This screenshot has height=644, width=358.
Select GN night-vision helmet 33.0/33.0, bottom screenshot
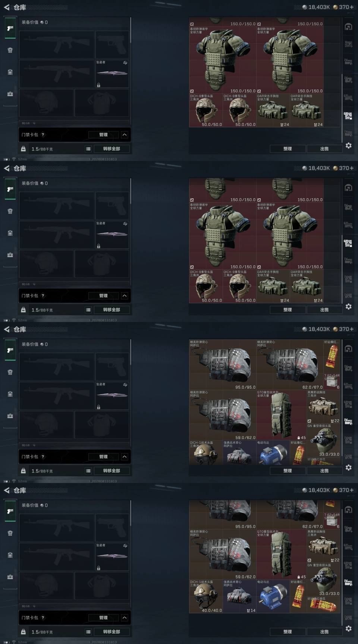(324, 580)
